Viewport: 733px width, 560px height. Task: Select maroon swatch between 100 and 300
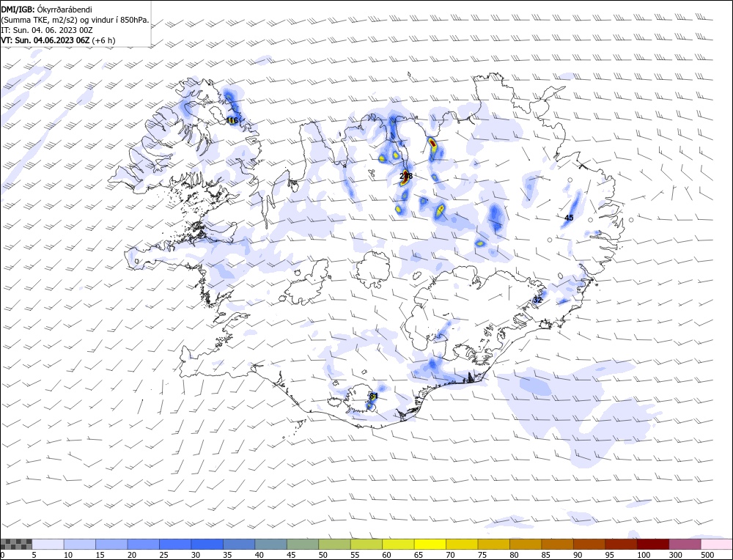point(652,544)
